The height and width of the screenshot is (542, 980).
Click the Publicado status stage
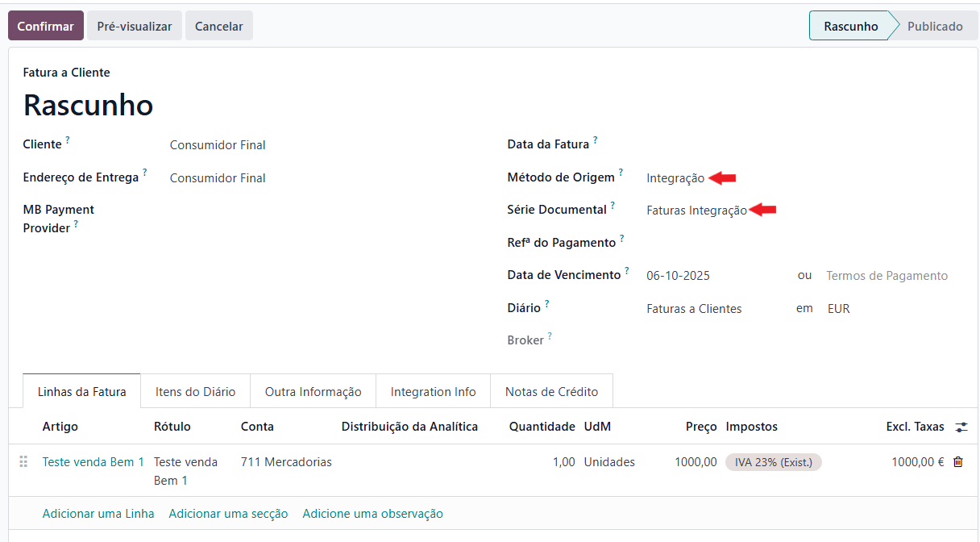pyautogui.click(x=934, y=26)
